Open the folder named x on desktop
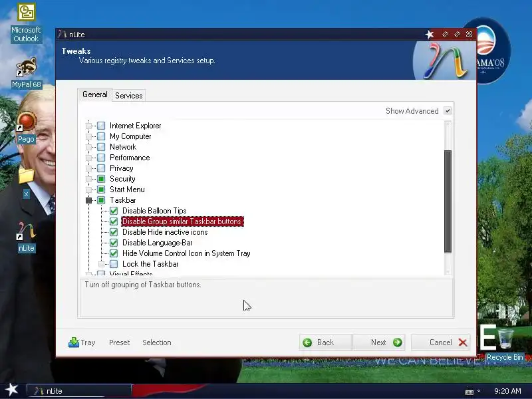The height and width of the screenshot is (399, 532). (x=26, y=184)
